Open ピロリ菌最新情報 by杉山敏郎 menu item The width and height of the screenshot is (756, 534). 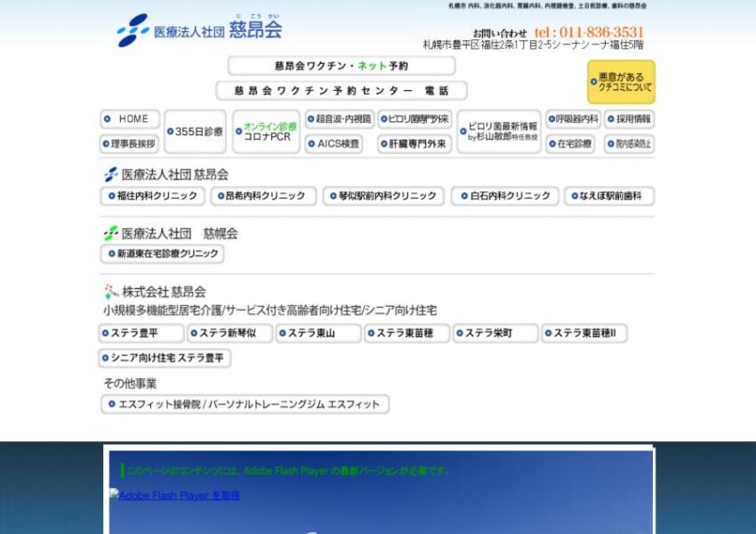tap(499, 131)
